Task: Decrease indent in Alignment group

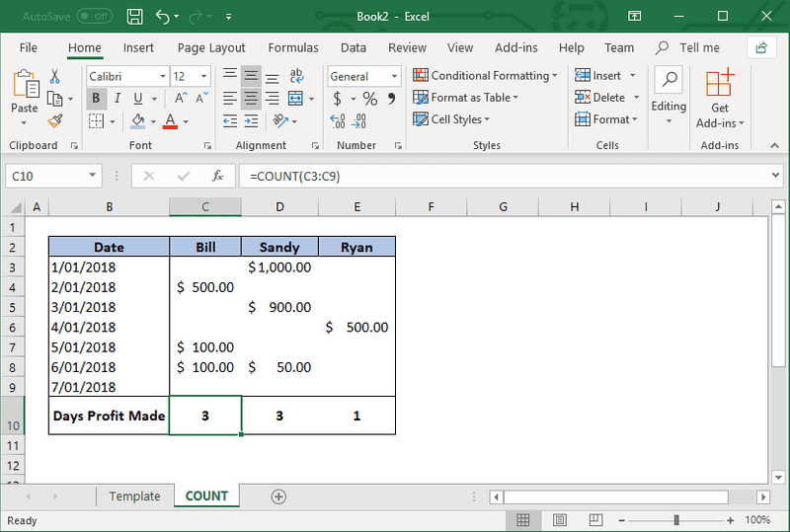Action: click(230, 120)
